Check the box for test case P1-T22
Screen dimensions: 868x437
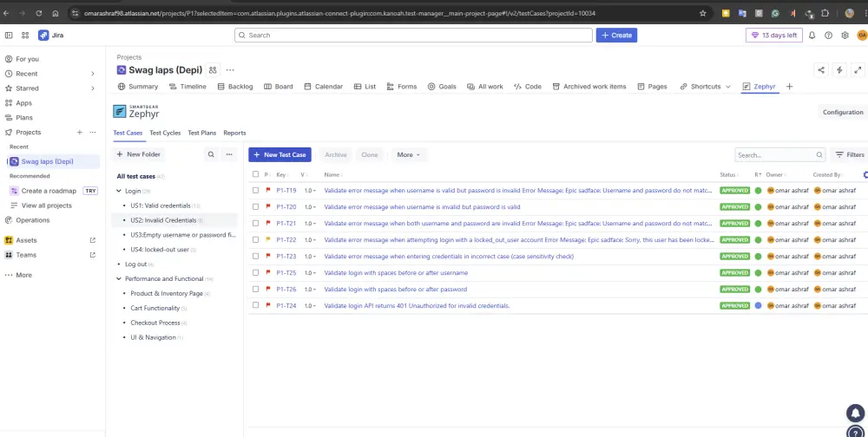255,239
